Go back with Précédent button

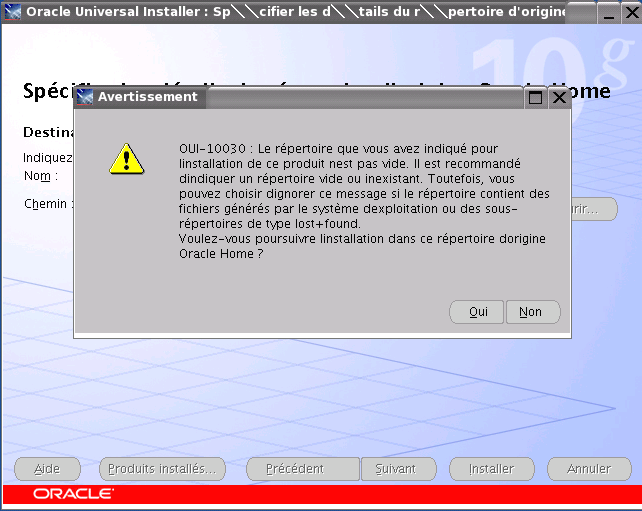[303, 469]
